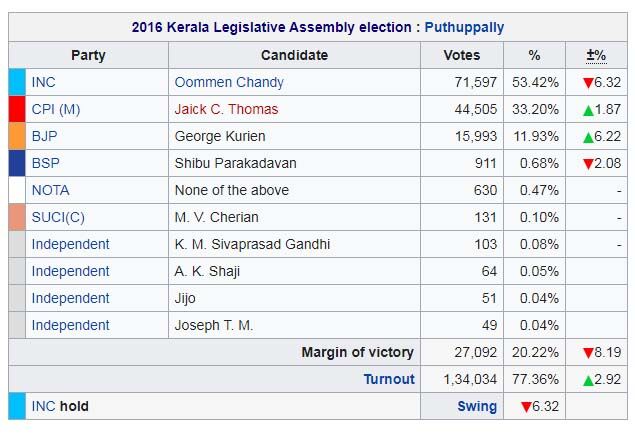Screen dimensions: 635x438
Task: Open the BJP party page link
Action: [x=45, y=136]
